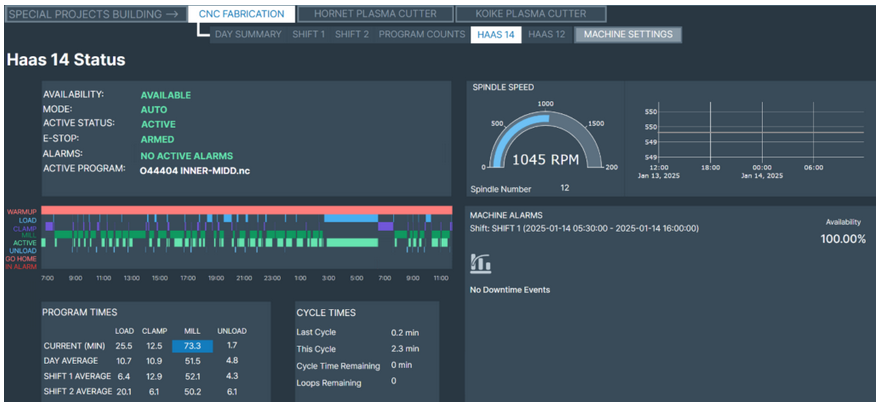Click the CURRENT (MIN) row label
The height and width of the screenshot is (408, 880).
(73, 346)
